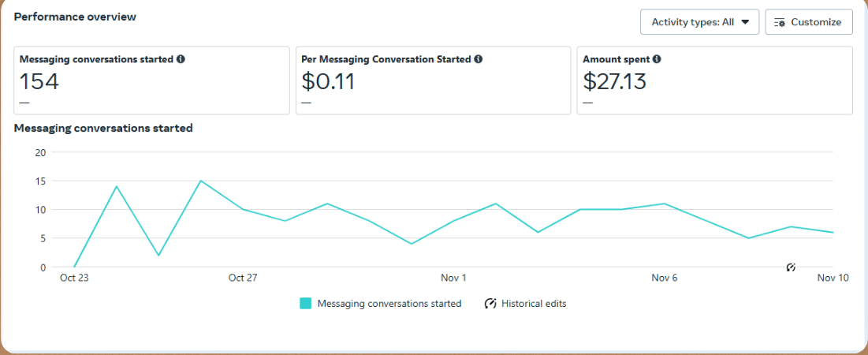Toggle Messaging conversations started legend label
868x355 pixels.
point(389,304)
